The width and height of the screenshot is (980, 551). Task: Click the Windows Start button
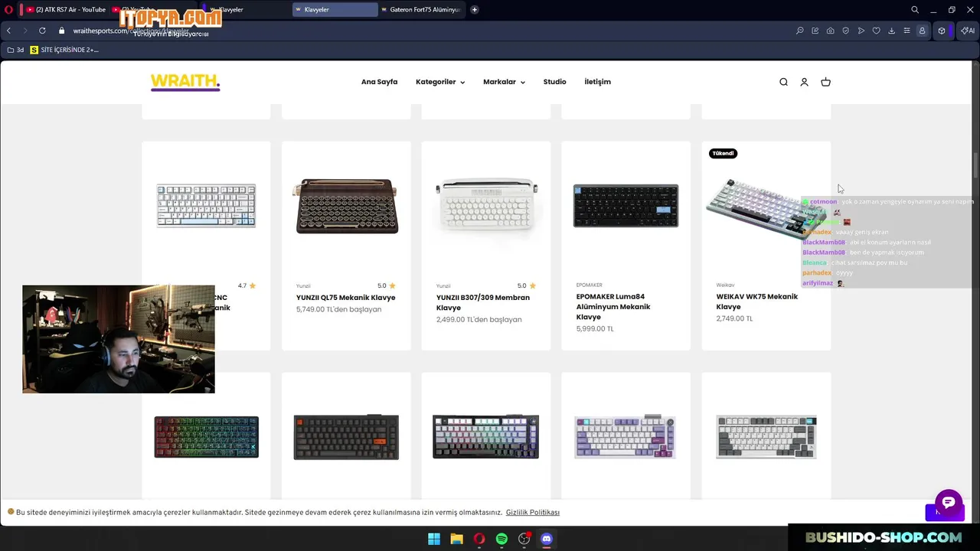tap(434, 539)
